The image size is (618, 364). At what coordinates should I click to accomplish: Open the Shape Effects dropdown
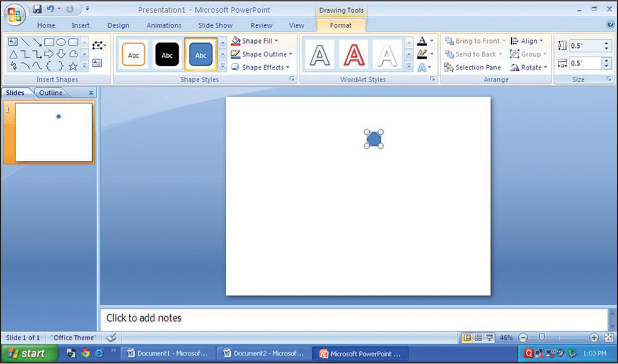pyautogui.click(x=260, y=68)
